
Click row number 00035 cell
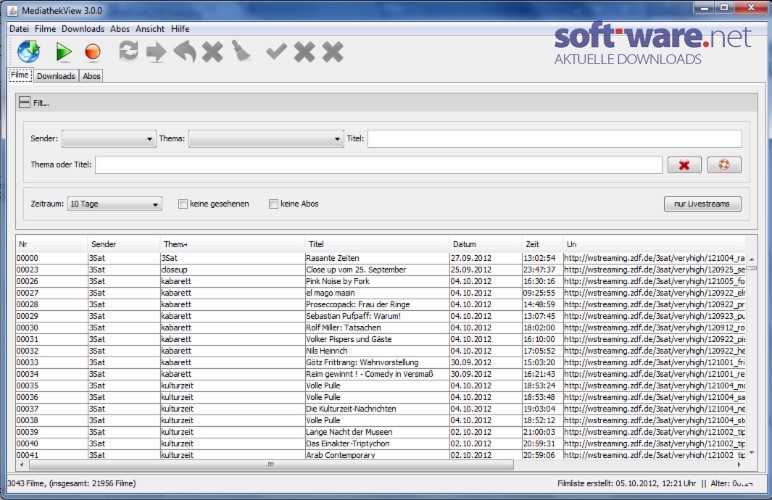coord(52,385)
